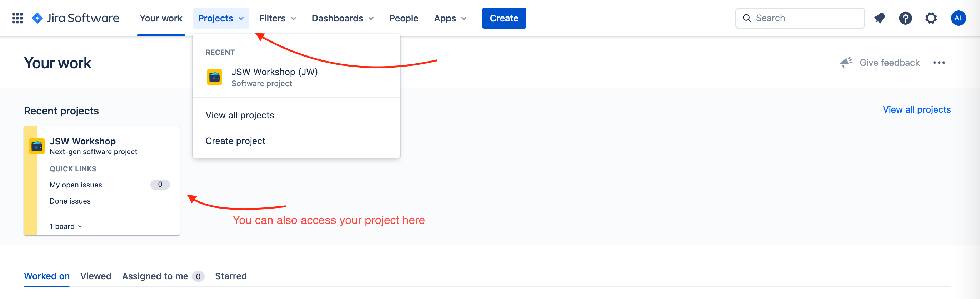Click the blue Create button
This screenshot has width=980, height=299.
pyautogui.click(x=504, y=18)
